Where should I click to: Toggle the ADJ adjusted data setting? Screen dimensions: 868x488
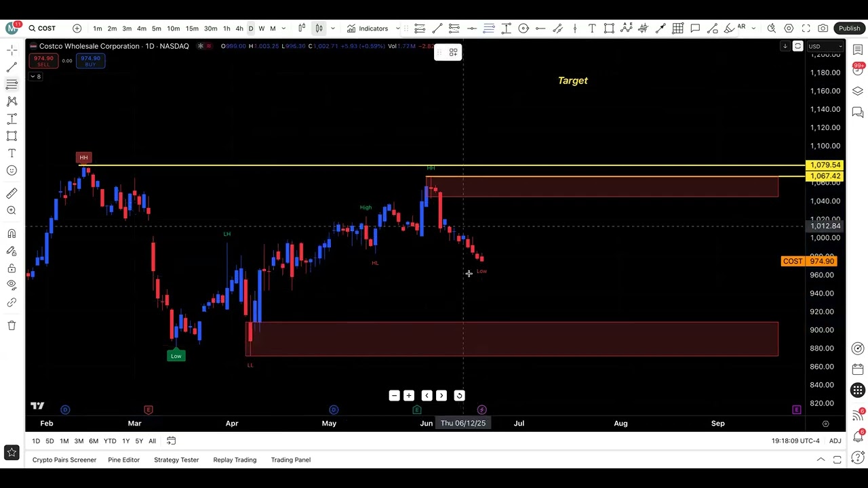tap(835, 441)
